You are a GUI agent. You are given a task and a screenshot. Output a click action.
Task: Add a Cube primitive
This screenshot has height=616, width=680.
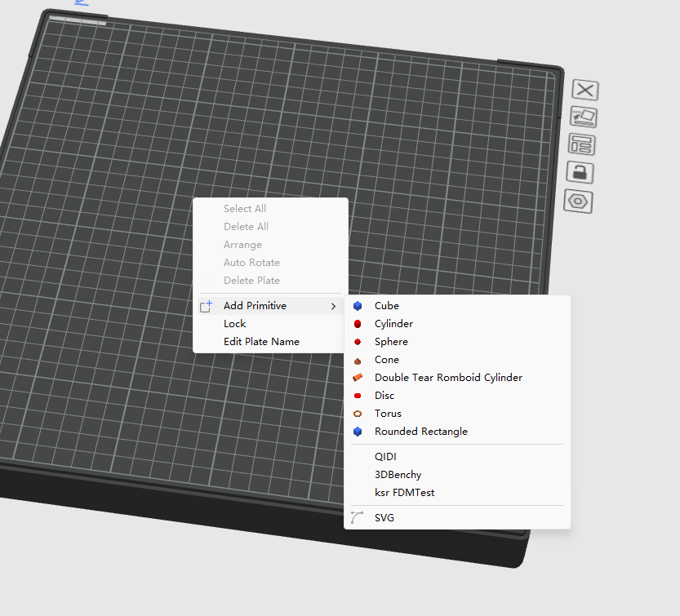pyautogui.click(x=457, y=306)
